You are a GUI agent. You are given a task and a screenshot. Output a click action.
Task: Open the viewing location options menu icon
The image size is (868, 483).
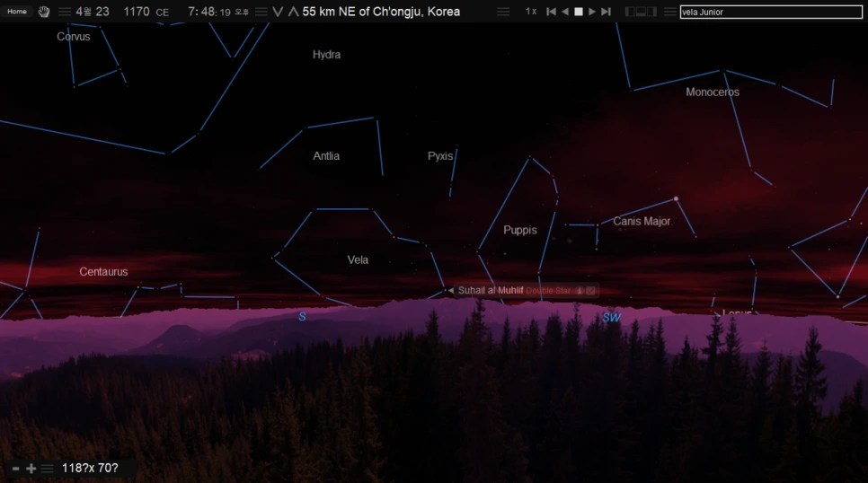tap(503, 12)
